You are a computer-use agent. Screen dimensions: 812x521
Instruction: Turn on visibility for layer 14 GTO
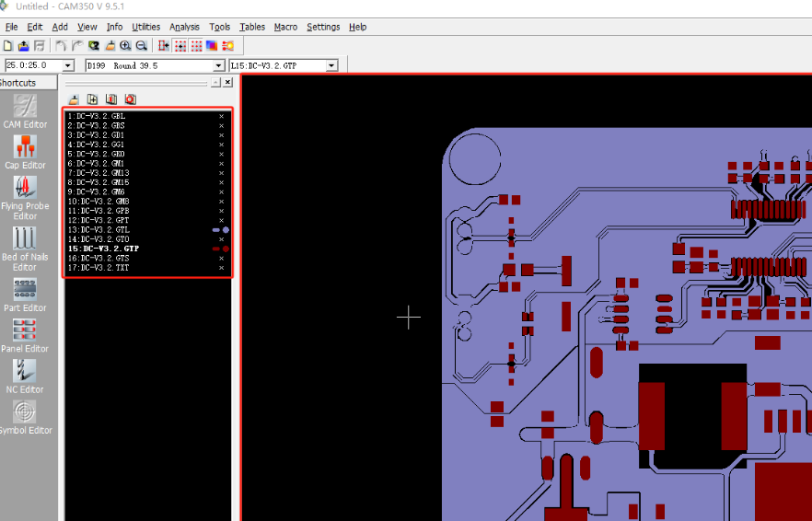point(221,239)
